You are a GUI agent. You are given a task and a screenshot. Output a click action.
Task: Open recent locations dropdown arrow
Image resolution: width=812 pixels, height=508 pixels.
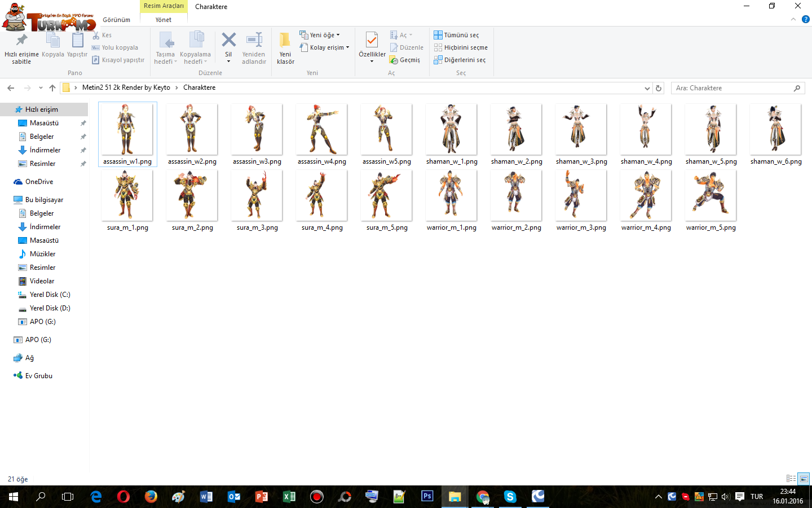tap(41, 88)
